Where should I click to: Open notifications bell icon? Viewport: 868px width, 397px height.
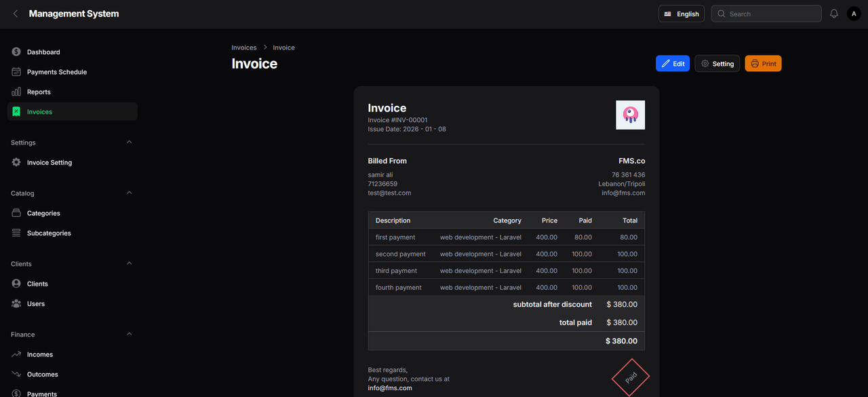[x=834, y=14]
